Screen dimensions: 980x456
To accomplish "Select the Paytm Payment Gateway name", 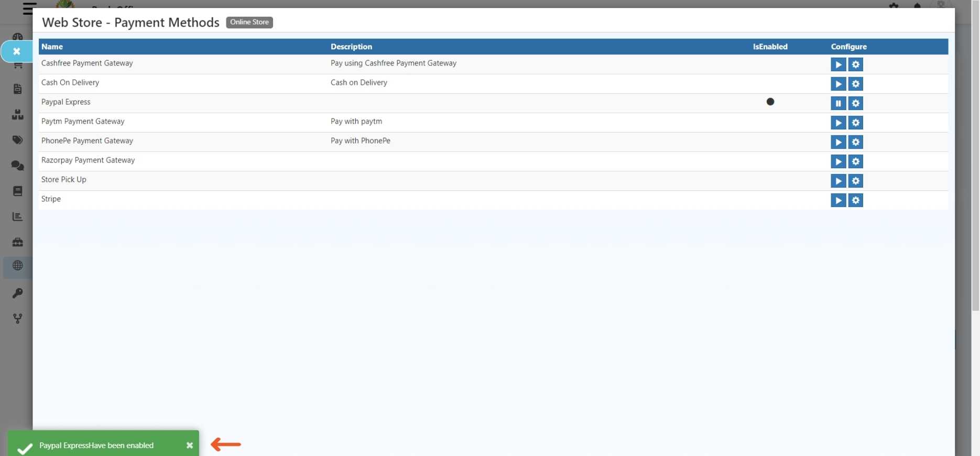I will point(83,121).
